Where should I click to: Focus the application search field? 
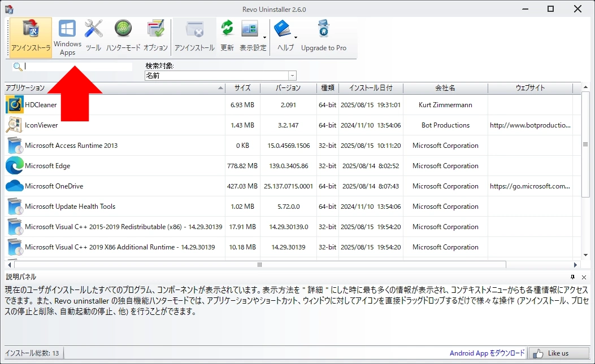pyautogui.click(x=78, y=67)
